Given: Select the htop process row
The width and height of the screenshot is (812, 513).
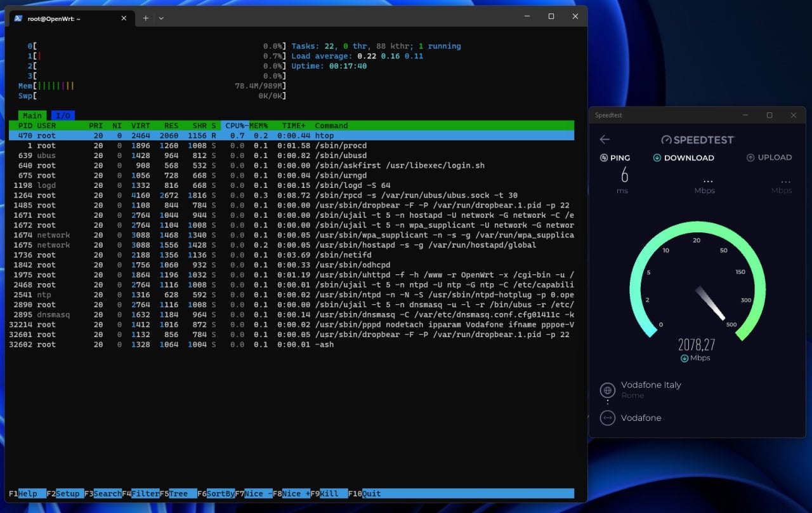Looking at the screenshot, I should (x=291, y=136).
